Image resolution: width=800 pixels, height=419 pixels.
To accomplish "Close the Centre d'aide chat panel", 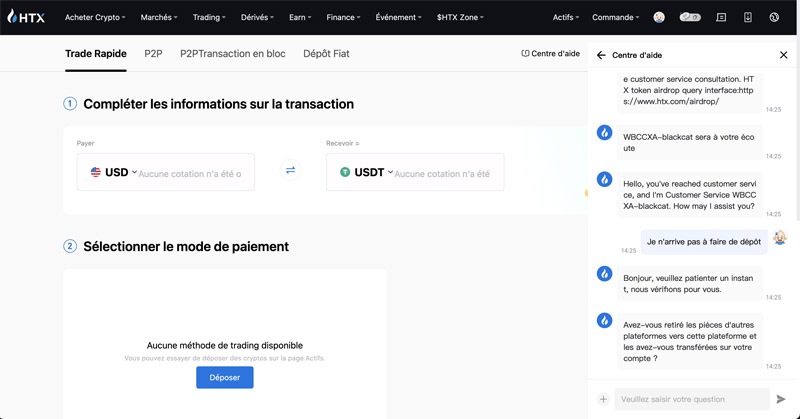I will (x=784, y=55).
